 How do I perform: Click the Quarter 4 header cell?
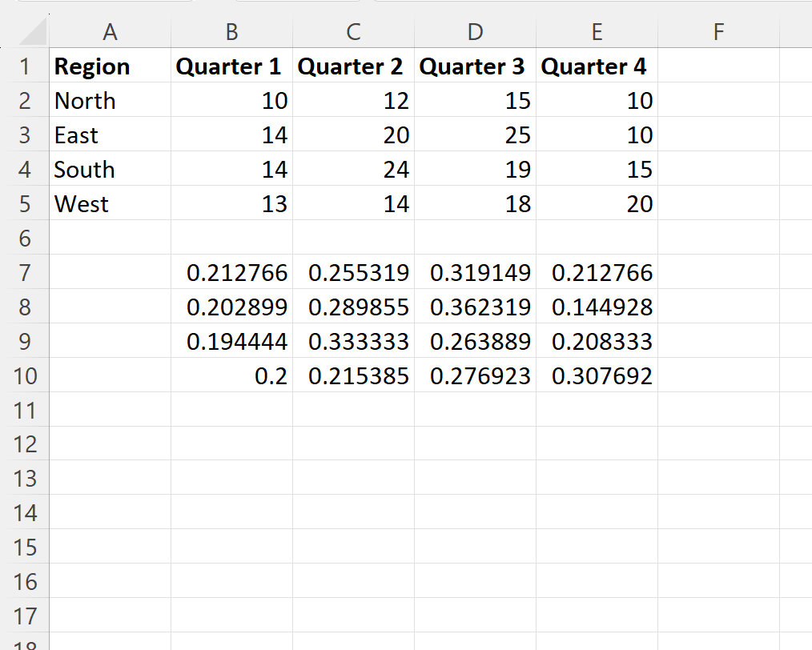(595, 66)
